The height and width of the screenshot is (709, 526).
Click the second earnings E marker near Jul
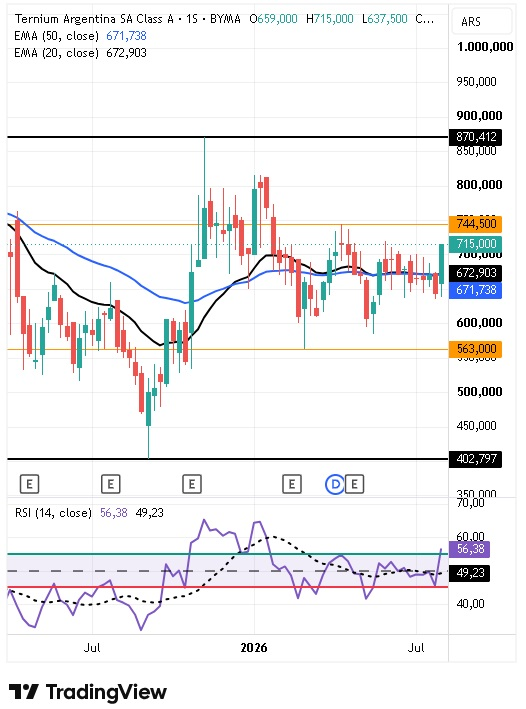pyautogui.click(x=110, y=484)
